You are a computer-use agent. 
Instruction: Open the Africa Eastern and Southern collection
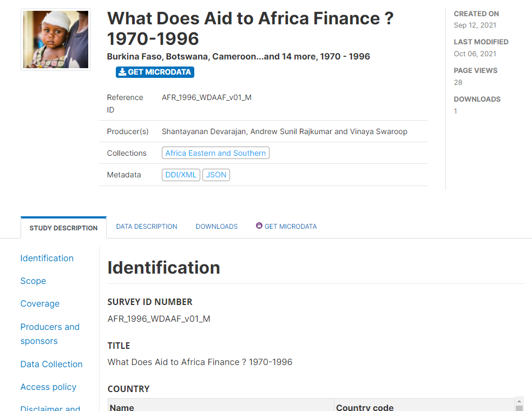point(215,153)
